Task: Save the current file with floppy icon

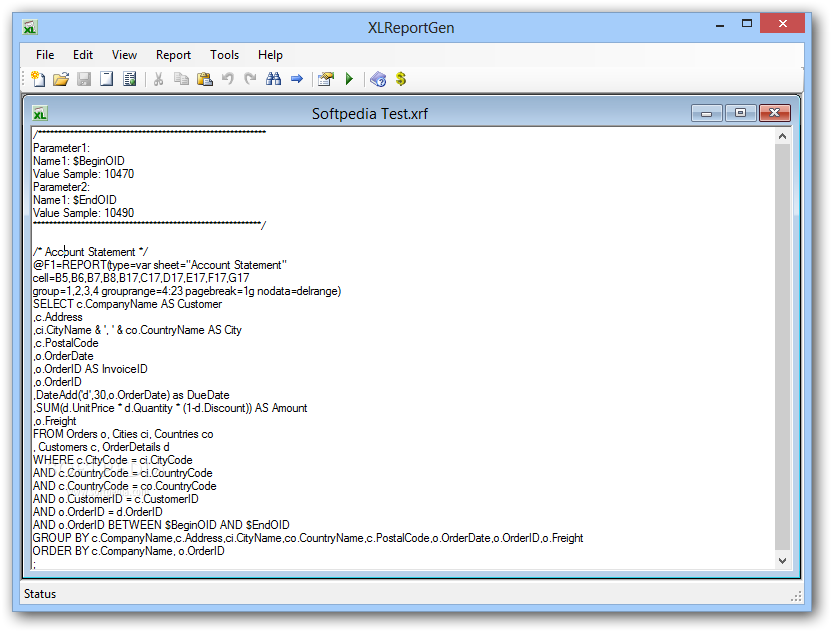Action: [84, 79]
